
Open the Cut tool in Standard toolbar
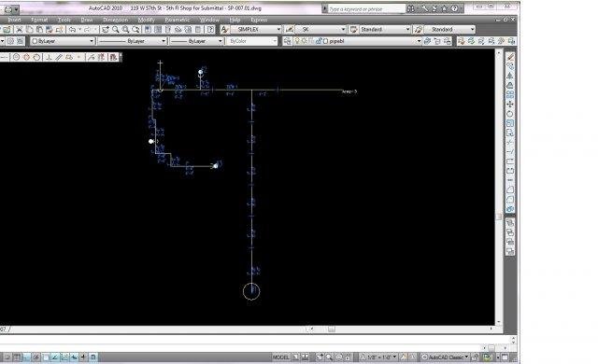tap(19, 29)
